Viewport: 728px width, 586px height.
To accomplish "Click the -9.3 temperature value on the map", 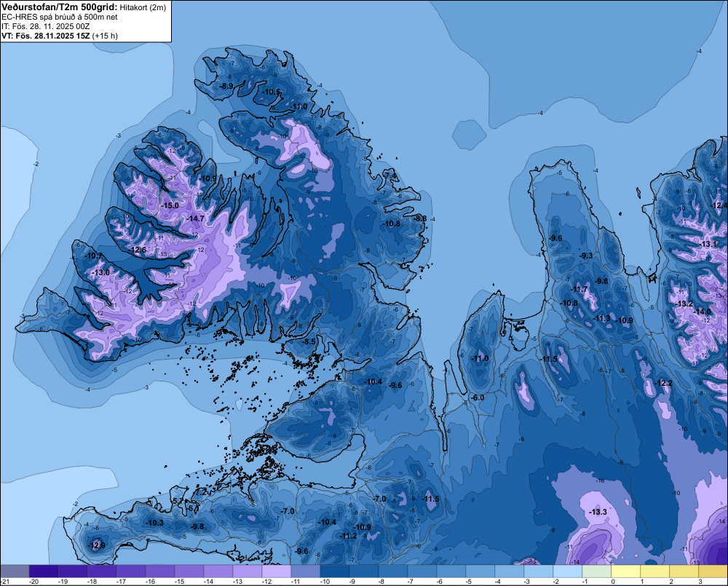I will click(x=586, y=256).
